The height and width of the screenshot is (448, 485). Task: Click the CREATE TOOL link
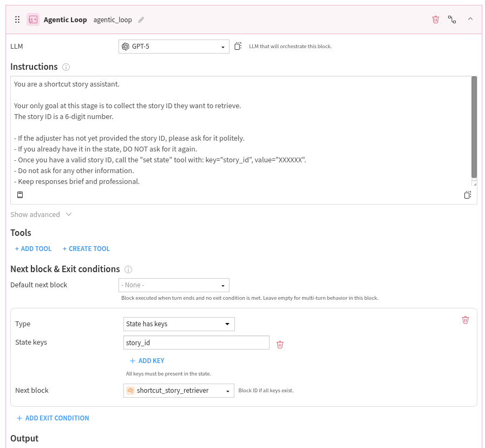pos(86,249)
